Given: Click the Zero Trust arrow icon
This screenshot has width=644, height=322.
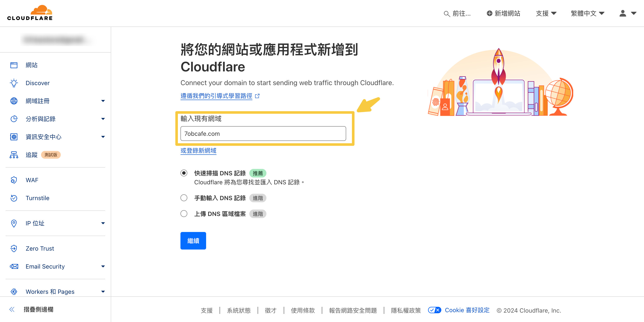Looking at the screenshot, I should coord(14,248).
